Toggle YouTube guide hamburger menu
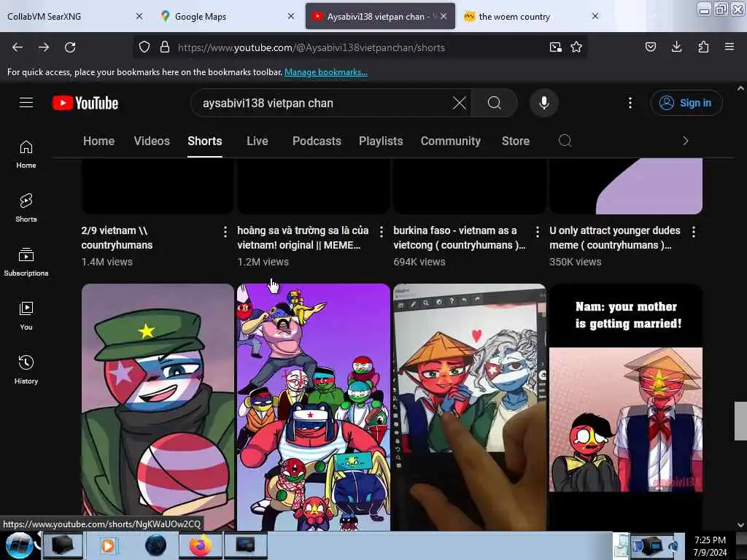Screen dimensions: 747x560 [26, 103]
